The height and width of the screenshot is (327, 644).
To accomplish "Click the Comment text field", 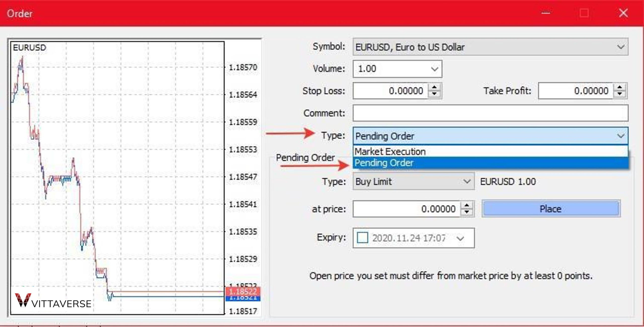I will coord(490,113).
